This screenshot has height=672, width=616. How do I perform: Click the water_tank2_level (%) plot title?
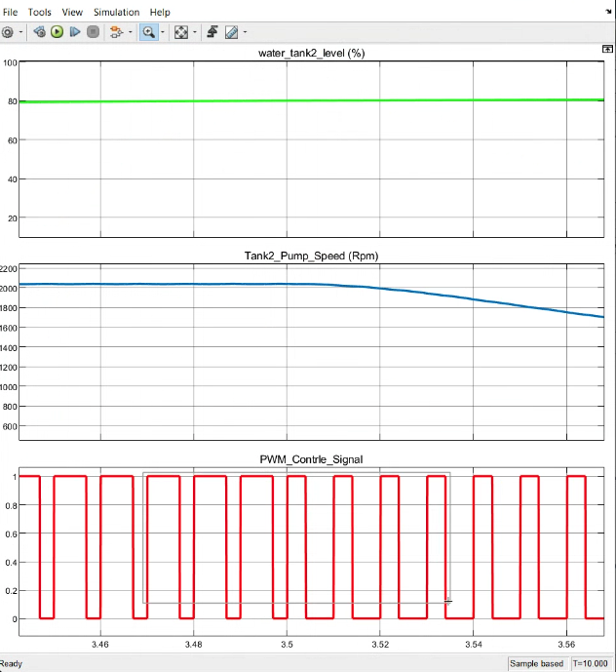click(x=312, y=53)
